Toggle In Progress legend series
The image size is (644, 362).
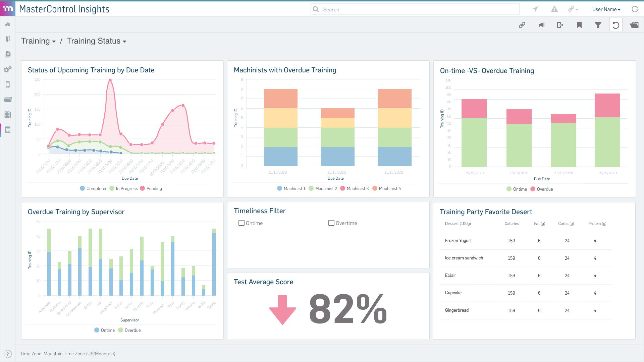[123, 188]
